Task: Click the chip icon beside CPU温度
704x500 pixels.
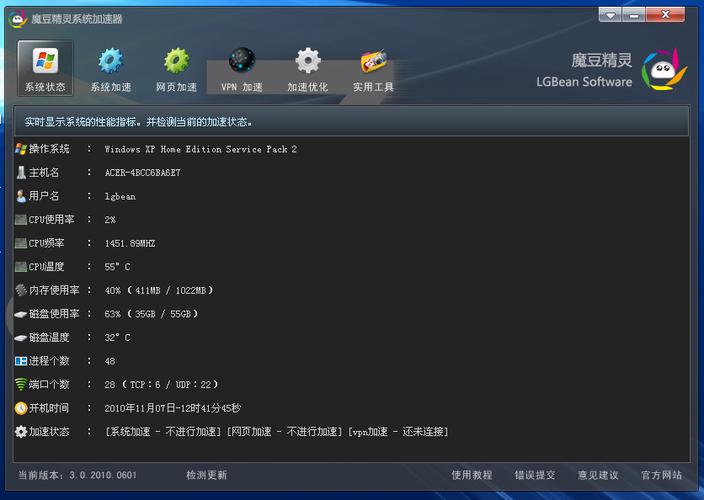Action: pyautogui.click(x=21, y=267)
